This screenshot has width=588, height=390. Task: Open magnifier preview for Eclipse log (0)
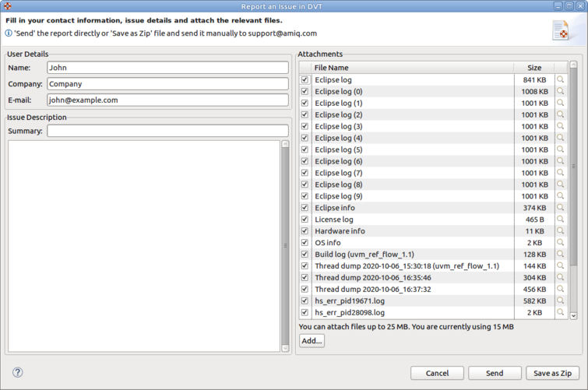click(560, 91)
